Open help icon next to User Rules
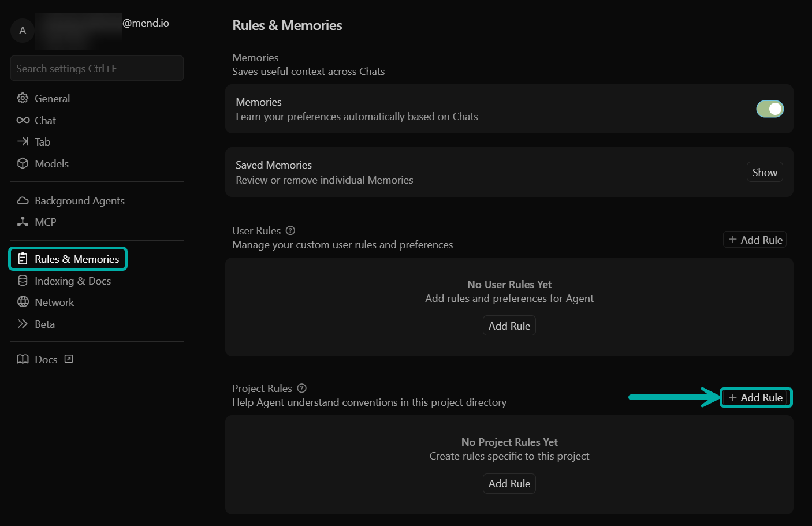 coord(290,230)
